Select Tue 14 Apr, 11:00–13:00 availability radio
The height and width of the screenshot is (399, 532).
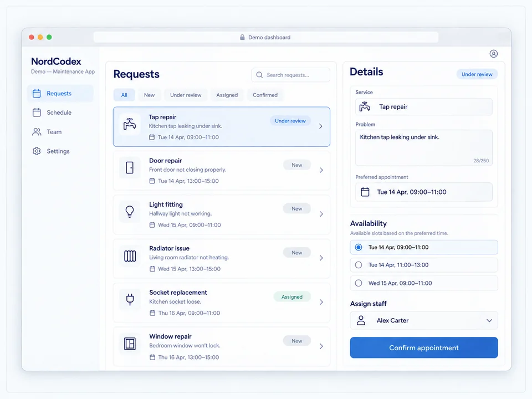click(359, 265)
